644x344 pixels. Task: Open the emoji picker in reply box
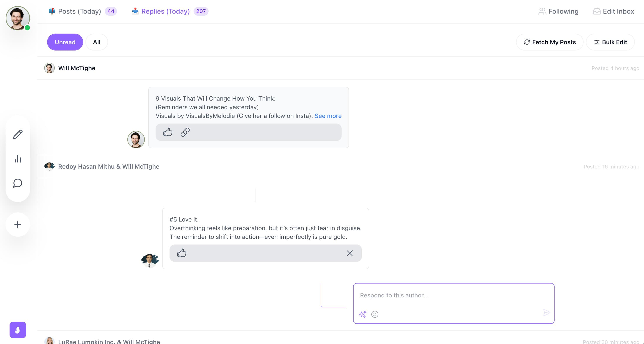pyautogui.click(x=374, y=314)
